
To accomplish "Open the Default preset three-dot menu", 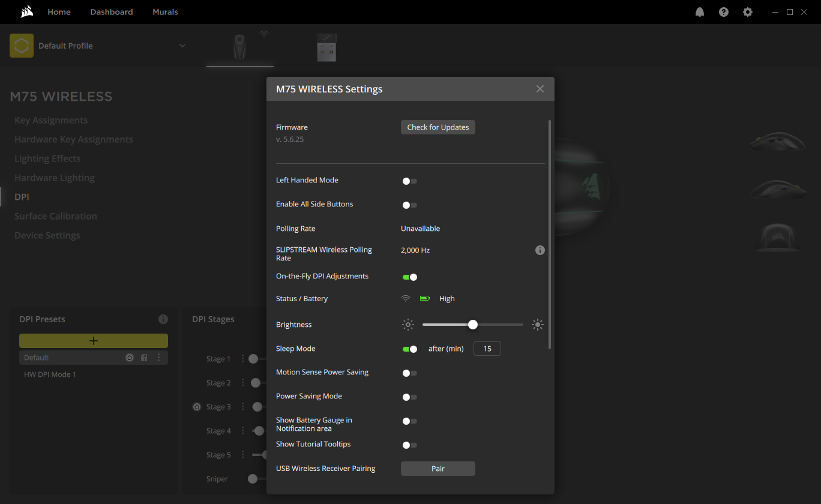I will [158, 358].
